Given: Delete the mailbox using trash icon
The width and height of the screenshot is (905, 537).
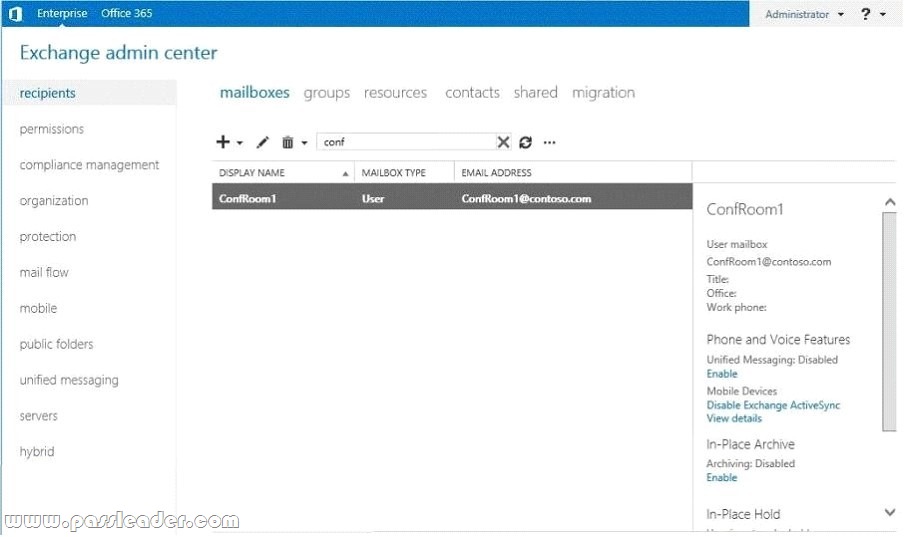Looking at the screenshot, I should pyautogui.click(x=287, y=142).
